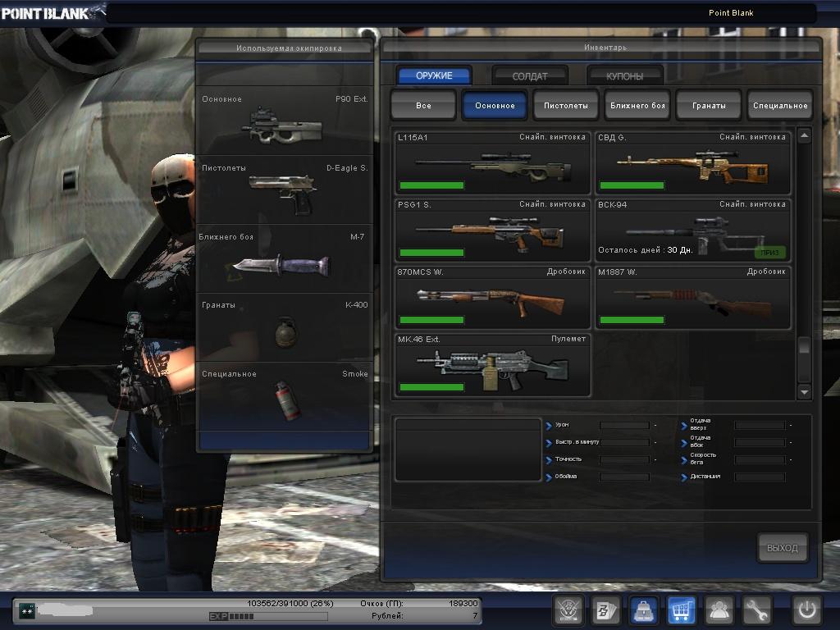The image size is (840, 630).
Task: Open the friends community icon
Action: click(719, 609)
